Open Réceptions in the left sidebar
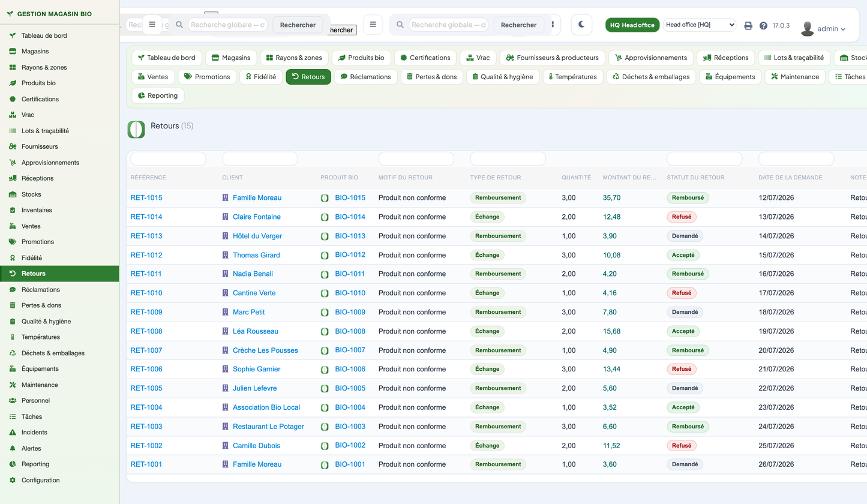867x504 pixels. point(59,178)
